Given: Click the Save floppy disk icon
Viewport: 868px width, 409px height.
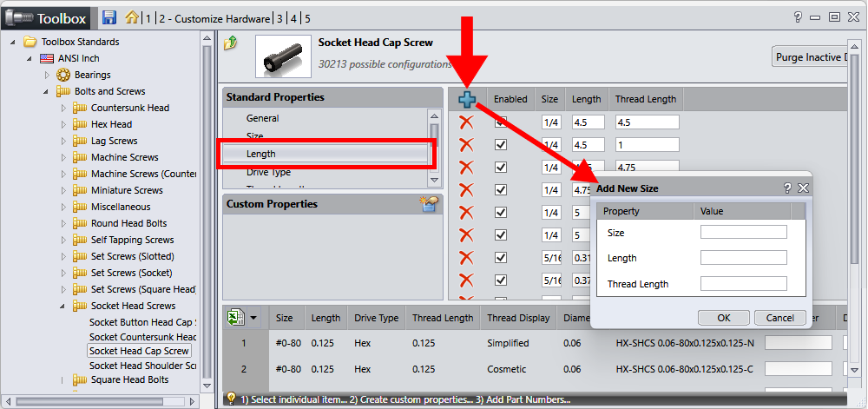Looking at the screenshot, I should click(x=109, y=17).
